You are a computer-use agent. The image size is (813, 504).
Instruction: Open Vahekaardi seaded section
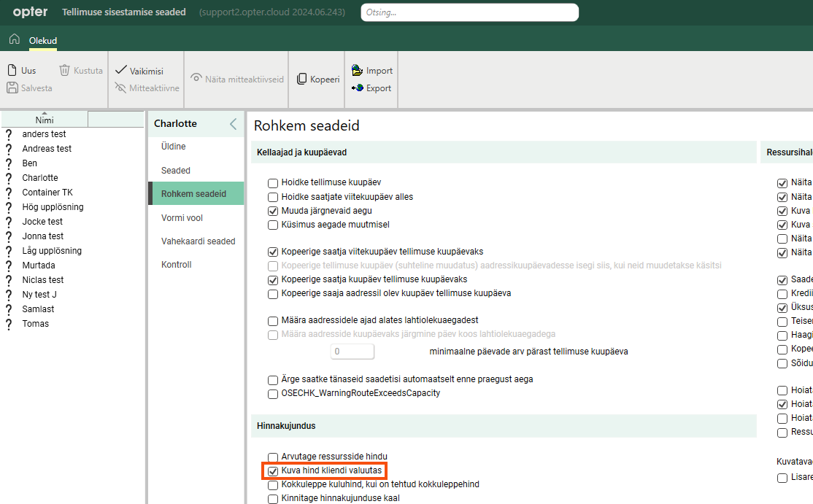(198, 241)
